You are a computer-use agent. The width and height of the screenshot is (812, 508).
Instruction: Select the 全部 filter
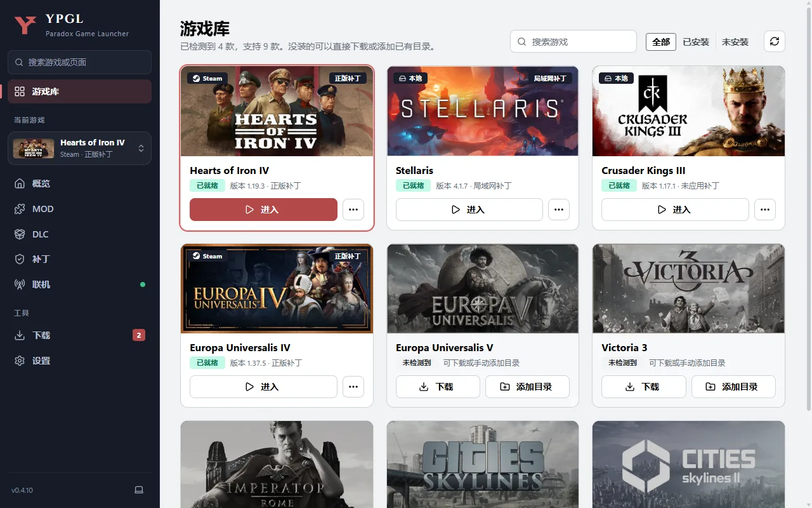(x=661, y=42)
